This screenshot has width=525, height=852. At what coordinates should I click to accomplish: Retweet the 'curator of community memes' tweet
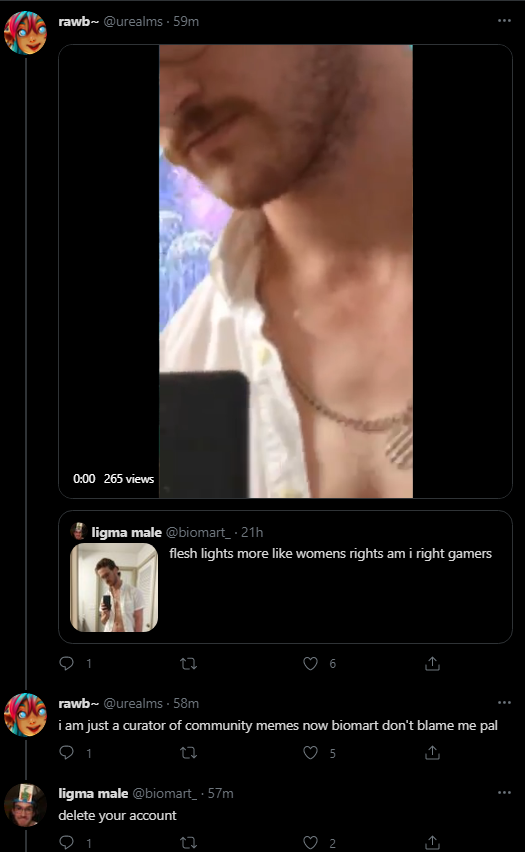click(189, 753)
